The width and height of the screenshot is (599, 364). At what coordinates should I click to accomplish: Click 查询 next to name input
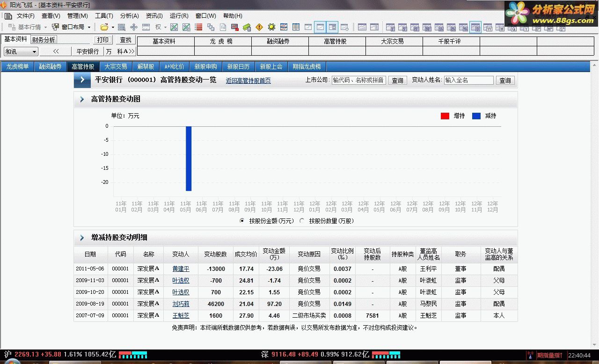(505, 80)
